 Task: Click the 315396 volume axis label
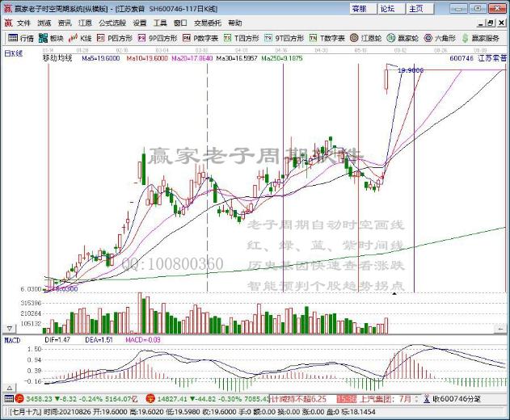point(31,303)
